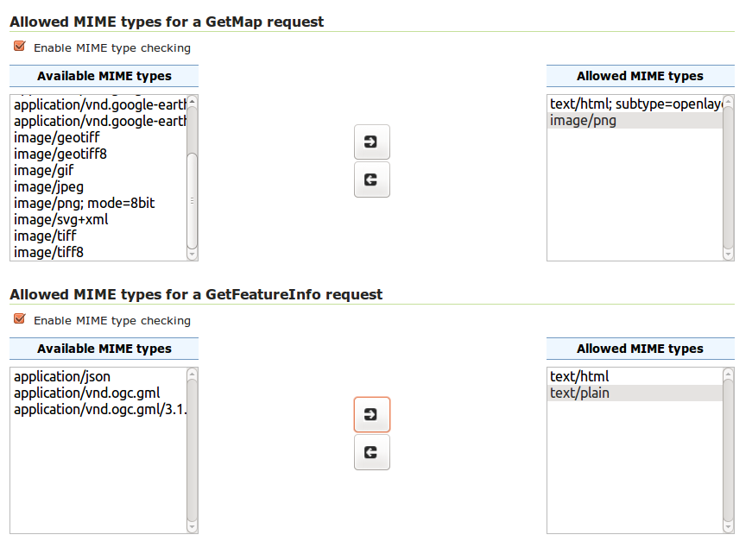Select application/json in GetFeatureInfo available list
This screenshot has width=752, height=560.
(x=63, y=376)
